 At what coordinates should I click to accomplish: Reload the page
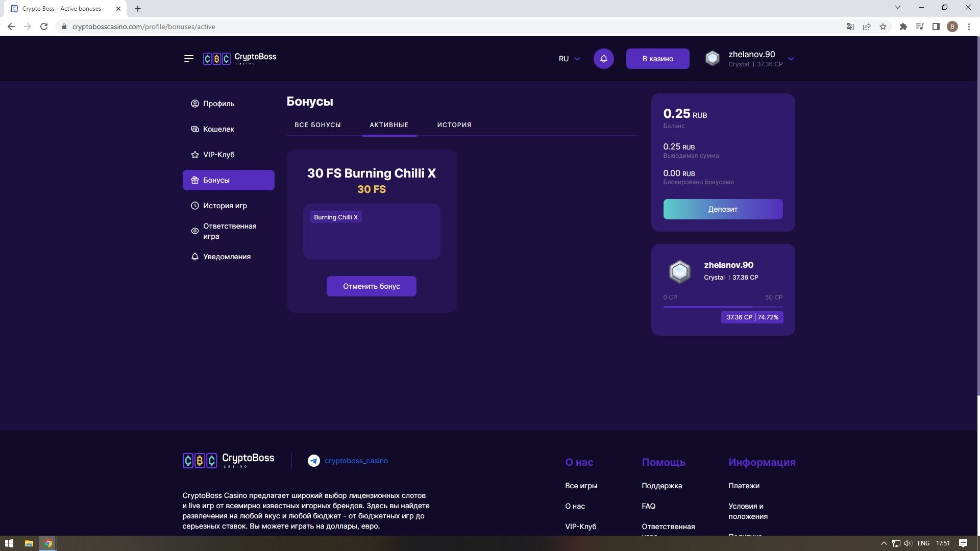(x=44, y=27)
